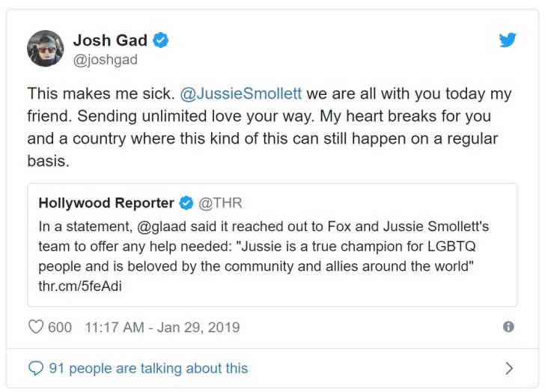Click the 11:17 AM - Jan 29, 2019 timestamp

(x=162, y=327)
